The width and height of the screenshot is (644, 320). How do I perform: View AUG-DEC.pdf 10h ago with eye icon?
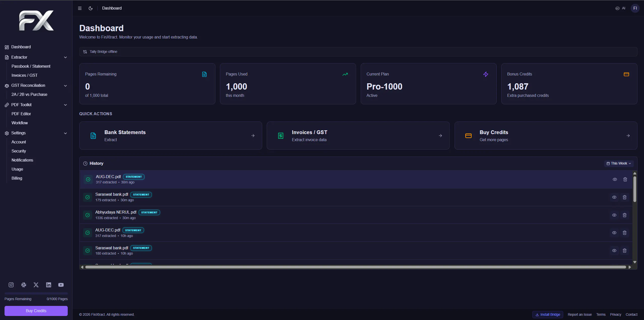(614, 233)
